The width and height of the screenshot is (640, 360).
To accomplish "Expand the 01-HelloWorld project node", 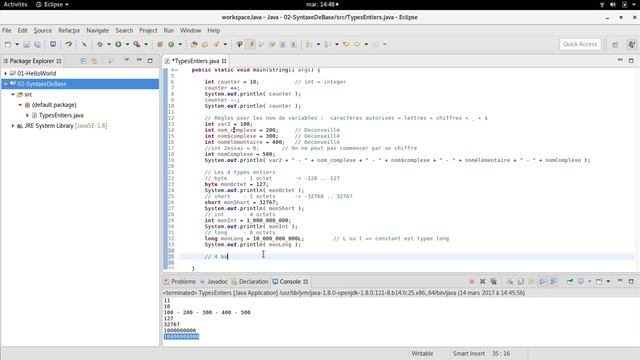I will [6, 73].
